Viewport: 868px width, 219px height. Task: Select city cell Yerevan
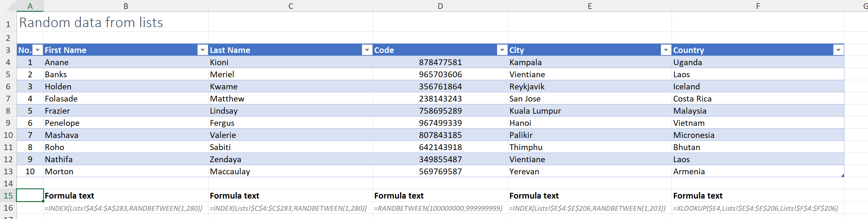pyautogui.click(x=590, y=171)
